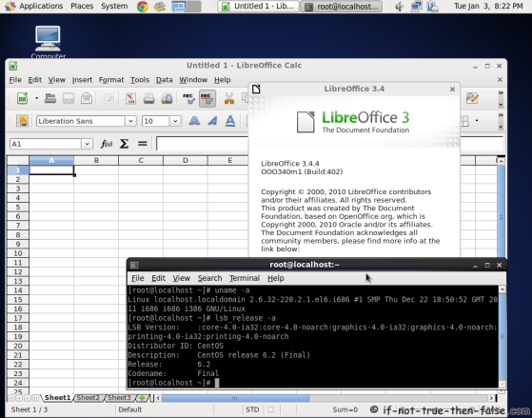The image size is (532, 418).
Task: Switch to root@localhost taskbar button
Action: tap(342, 7)
